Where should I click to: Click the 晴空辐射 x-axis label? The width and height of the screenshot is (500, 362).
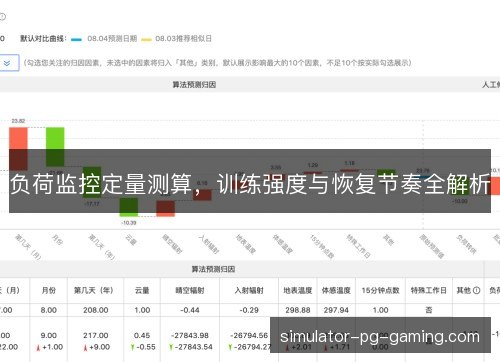(172, 244)
